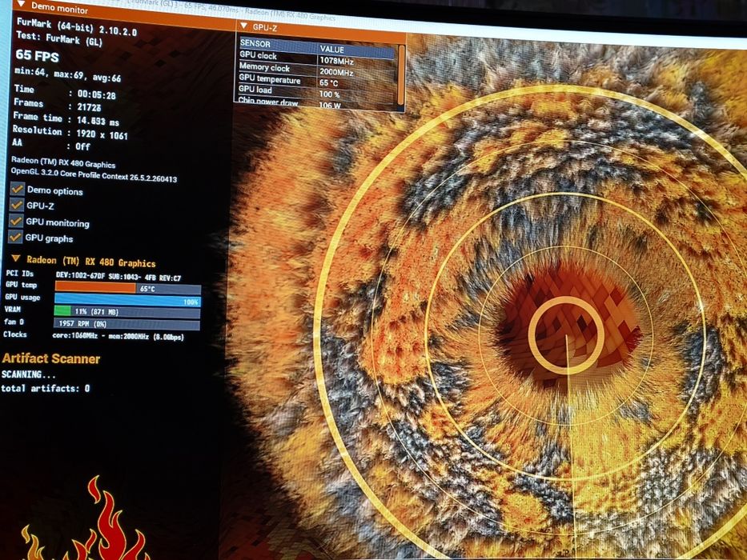The image size is (747, 560).
Task: Collapse the GPU-Z panel
Action: click(x=244, y=26)
